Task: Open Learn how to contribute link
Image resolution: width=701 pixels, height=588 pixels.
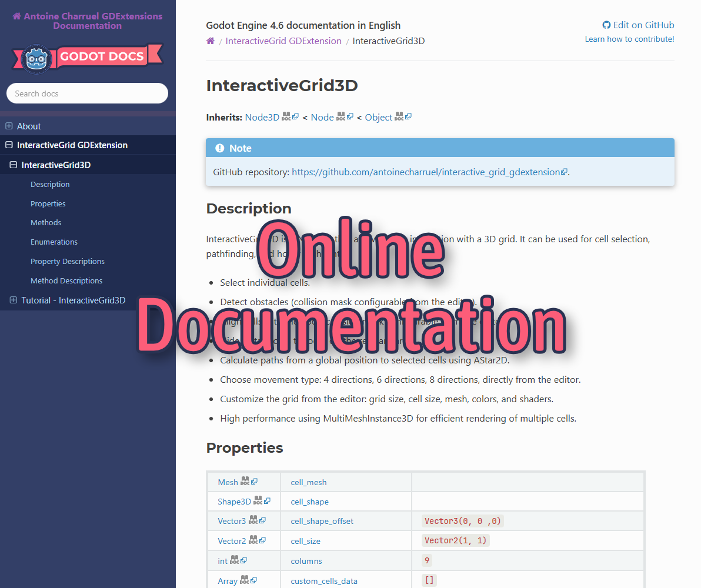Action: coord(629,39)
